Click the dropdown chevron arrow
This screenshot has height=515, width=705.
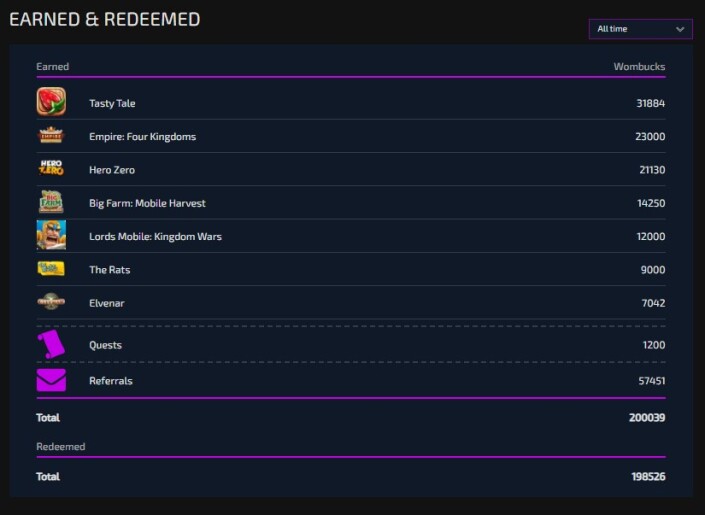(x=680, y=29)
